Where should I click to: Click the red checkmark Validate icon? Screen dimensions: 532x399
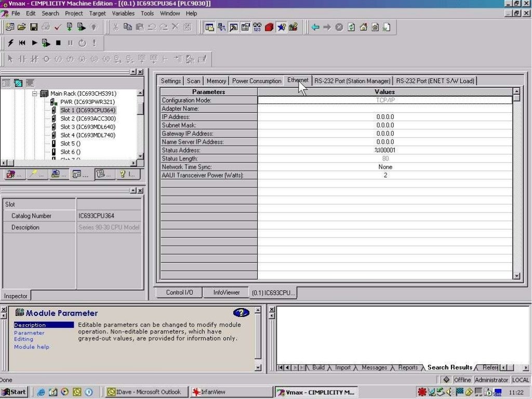pos(58,27)
